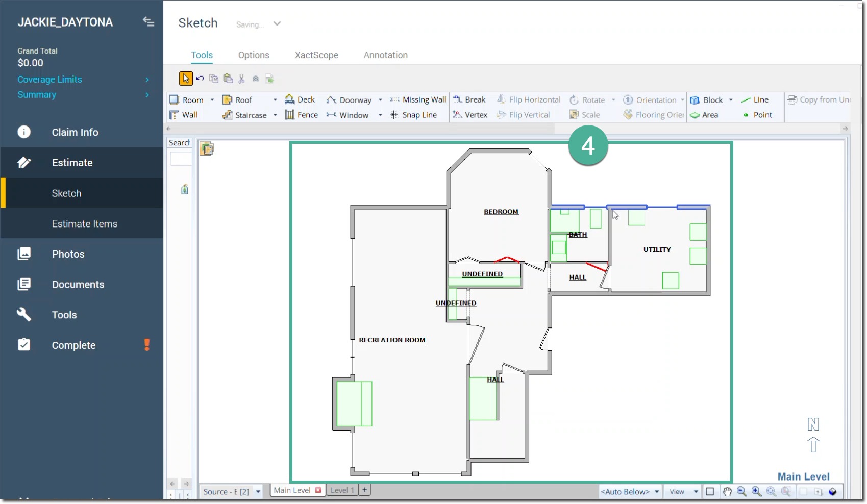Image resolution: width=867 pixels, height=504 pixels.
Task: Switch to the Tools tab
Action: [x=202, y=55]
